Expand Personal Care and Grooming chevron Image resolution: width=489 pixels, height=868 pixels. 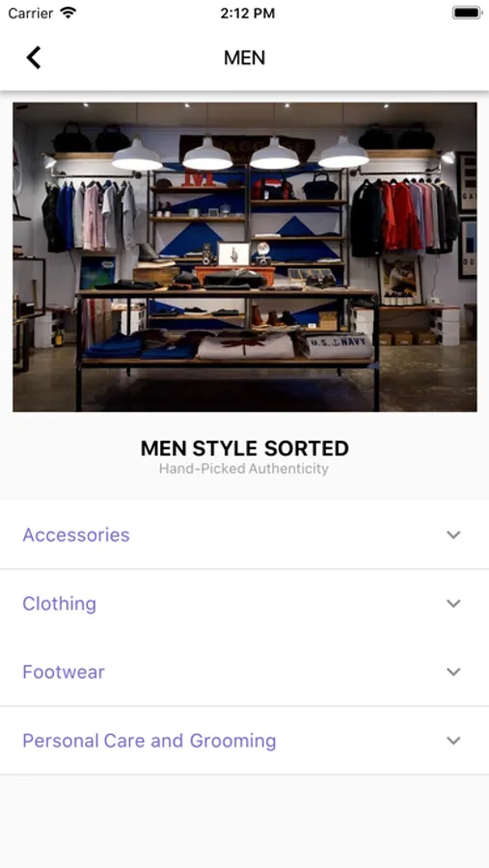(x=453, y=741)
